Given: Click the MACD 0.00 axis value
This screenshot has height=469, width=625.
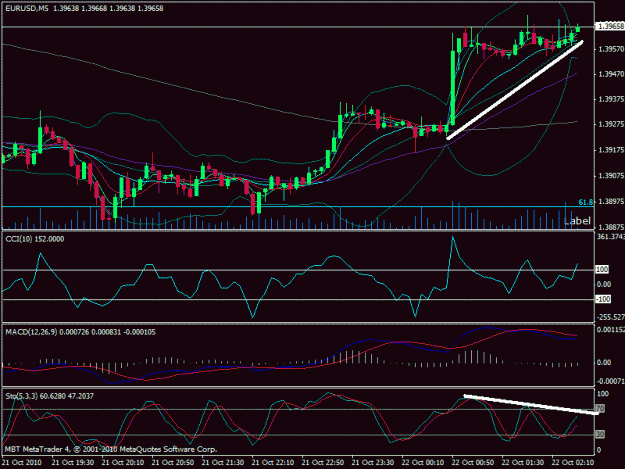Looking at the screenshot, I should tap(604, 362).
